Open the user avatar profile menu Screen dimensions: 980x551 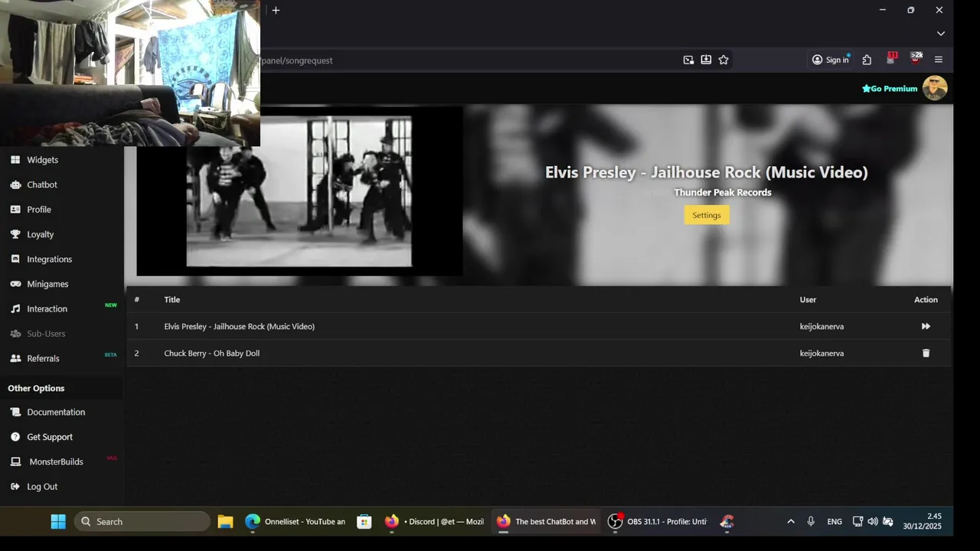(x=935, y=88)
